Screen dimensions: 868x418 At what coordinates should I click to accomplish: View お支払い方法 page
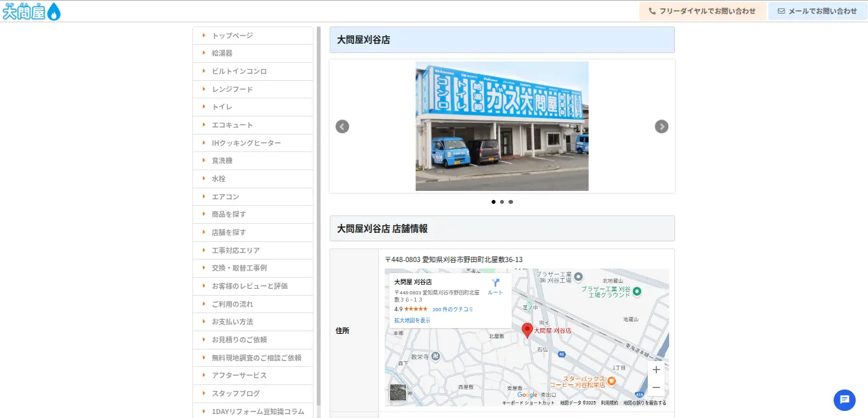coord(253,322)
